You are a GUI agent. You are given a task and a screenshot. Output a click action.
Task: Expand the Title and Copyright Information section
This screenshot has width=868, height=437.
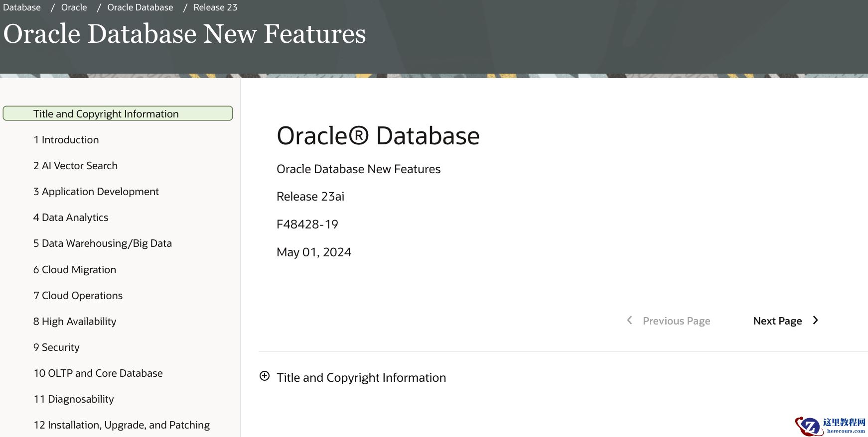click(x=265, y=376)
